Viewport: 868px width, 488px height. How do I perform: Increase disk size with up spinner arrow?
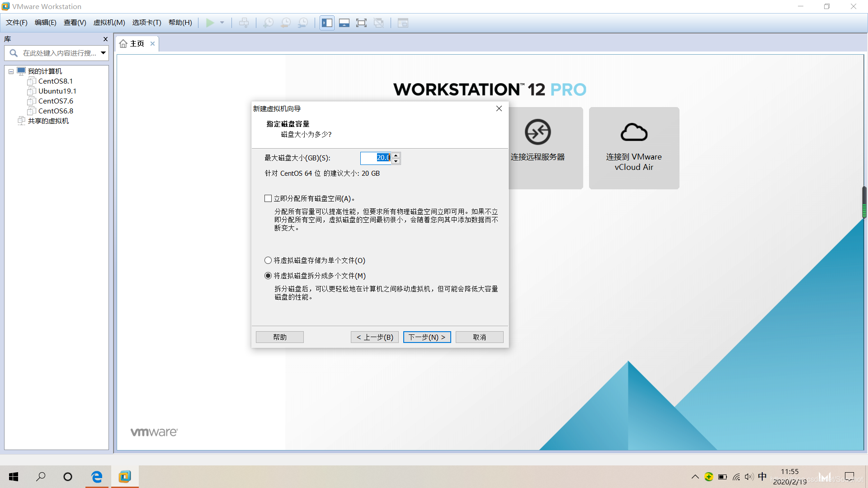[396, 155]
